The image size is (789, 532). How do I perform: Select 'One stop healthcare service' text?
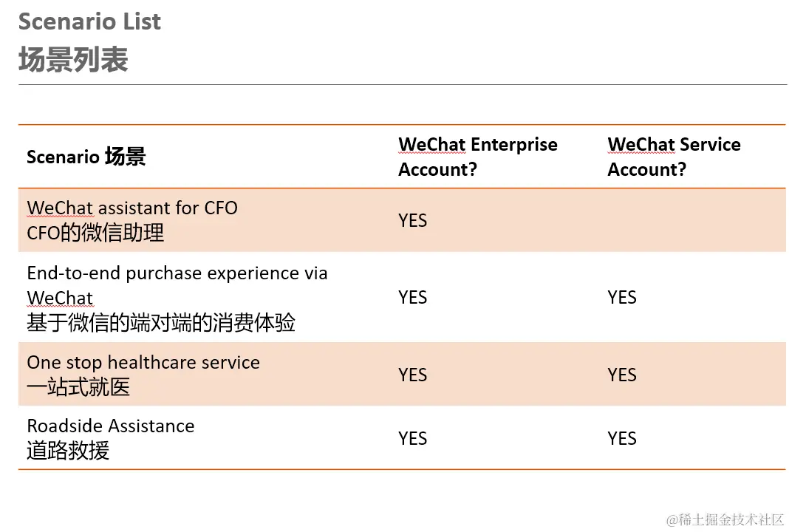point(143,362)
